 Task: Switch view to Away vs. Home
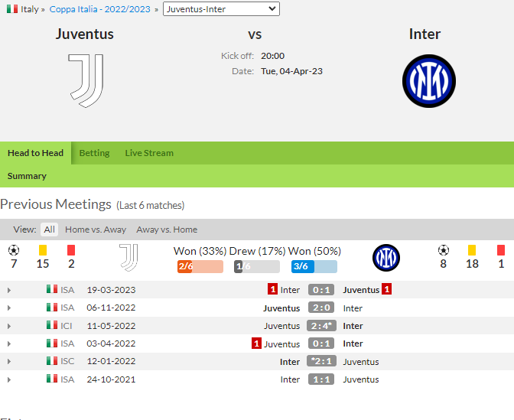tap(167, 230)
